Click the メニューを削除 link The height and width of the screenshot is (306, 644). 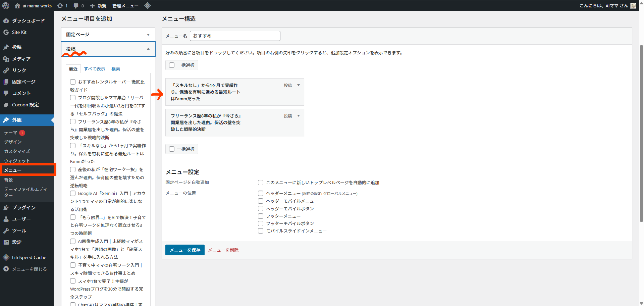point(223,250)
